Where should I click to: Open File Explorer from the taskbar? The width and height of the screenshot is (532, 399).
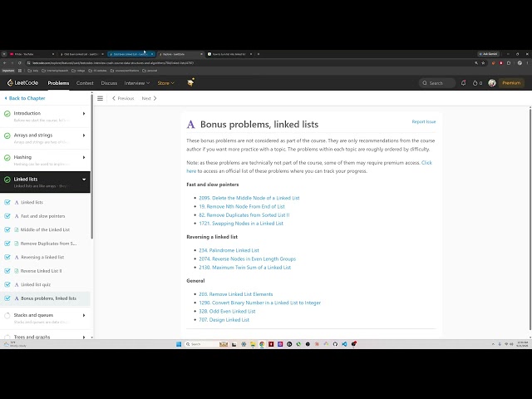coord(253,344)
